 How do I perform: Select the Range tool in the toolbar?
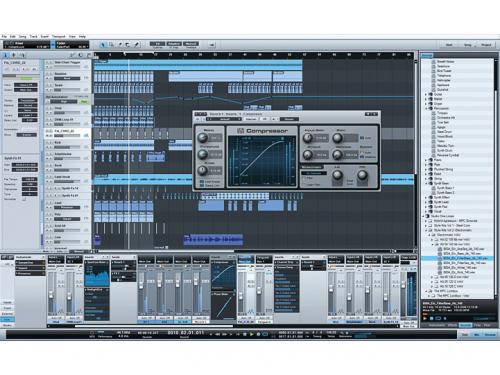click(x=111, y=44)
